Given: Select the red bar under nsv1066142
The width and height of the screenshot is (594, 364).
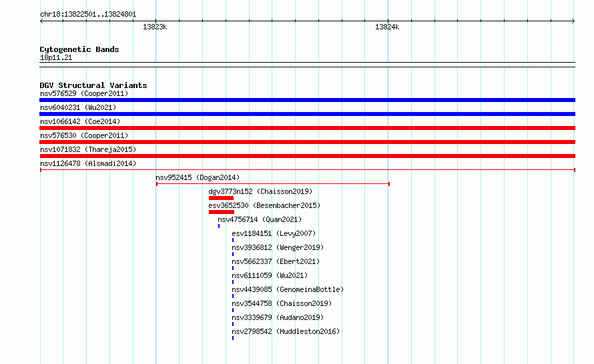Looking at the screenshot, I should pos(307,128).
